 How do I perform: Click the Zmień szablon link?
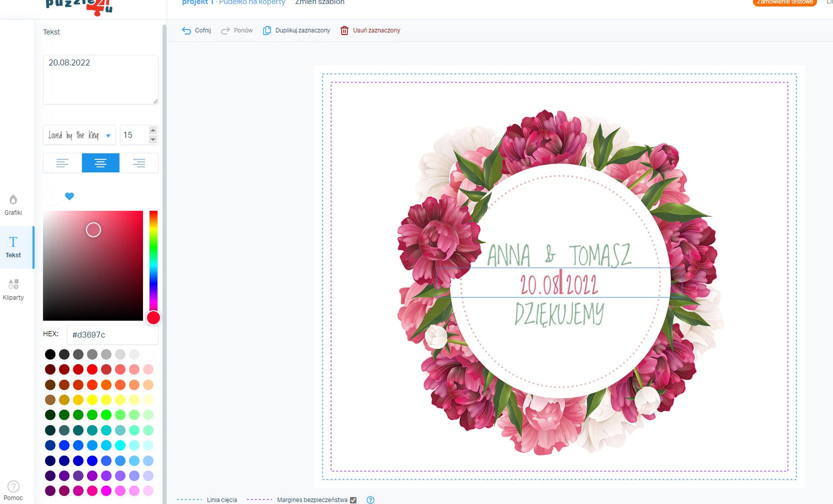pyautogui.click(x=319, y=2)
